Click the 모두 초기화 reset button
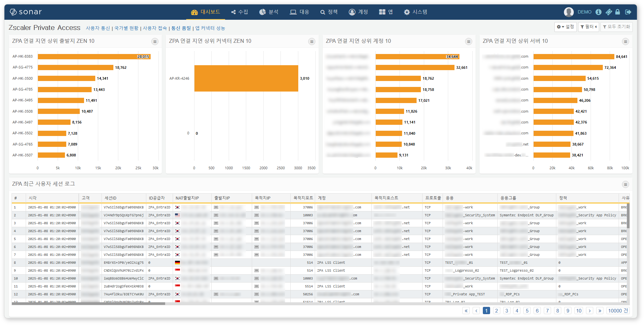 [616, 27]
